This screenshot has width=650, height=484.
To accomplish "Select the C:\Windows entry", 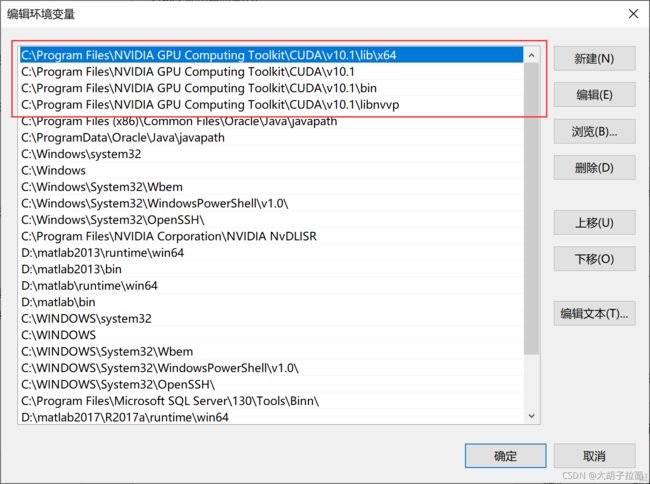I will tap(272, 170).
